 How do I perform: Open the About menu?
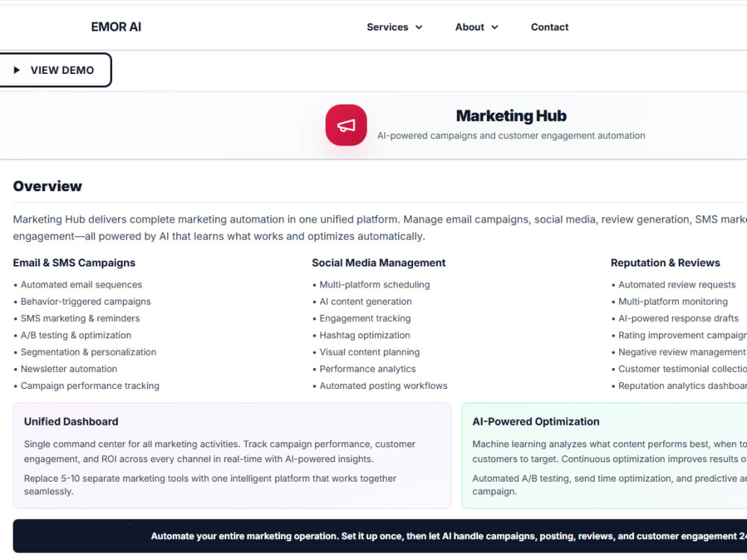click(477, 27)
